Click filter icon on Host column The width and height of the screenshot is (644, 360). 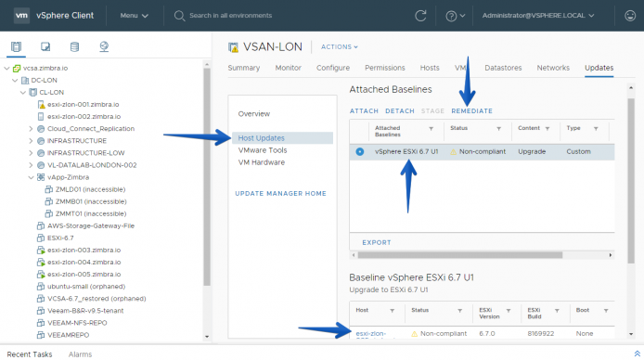coord(392,311)
